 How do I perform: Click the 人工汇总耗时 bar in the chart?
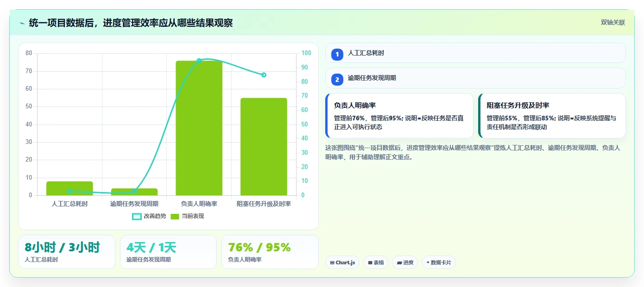coord(69,188)
